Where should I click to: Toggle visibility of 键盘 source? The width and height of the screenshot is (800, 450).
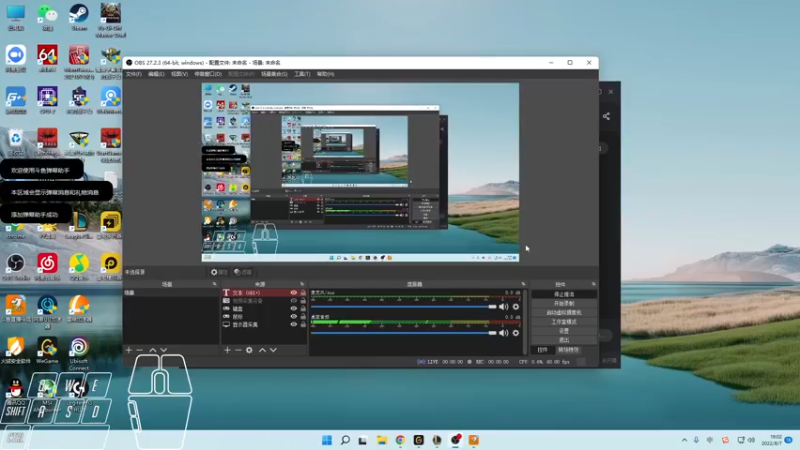(x=293, y=309)
